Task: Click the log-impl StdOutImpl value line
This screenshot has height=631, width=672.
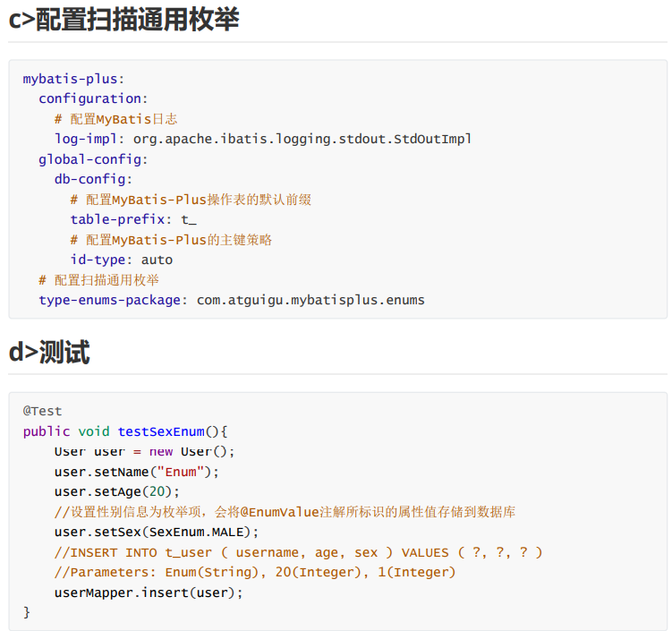Action: point(263,139)
